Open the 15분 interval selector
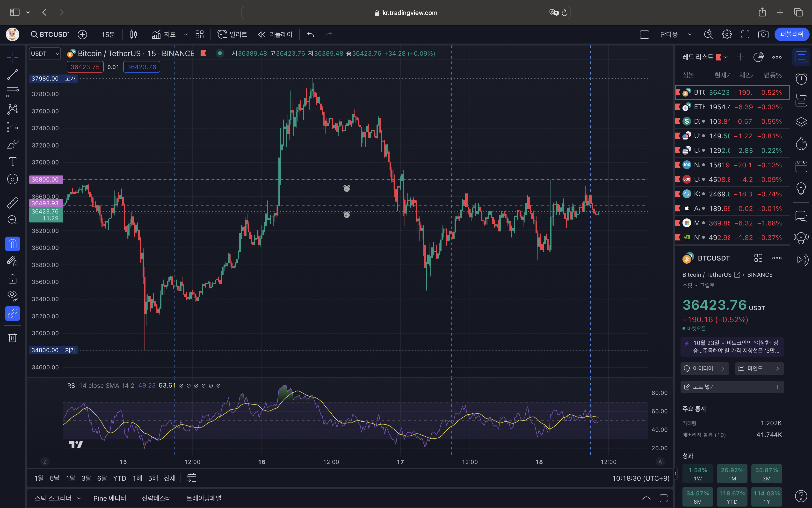Screen dimensions: 812x508 [x=108, y=34]
